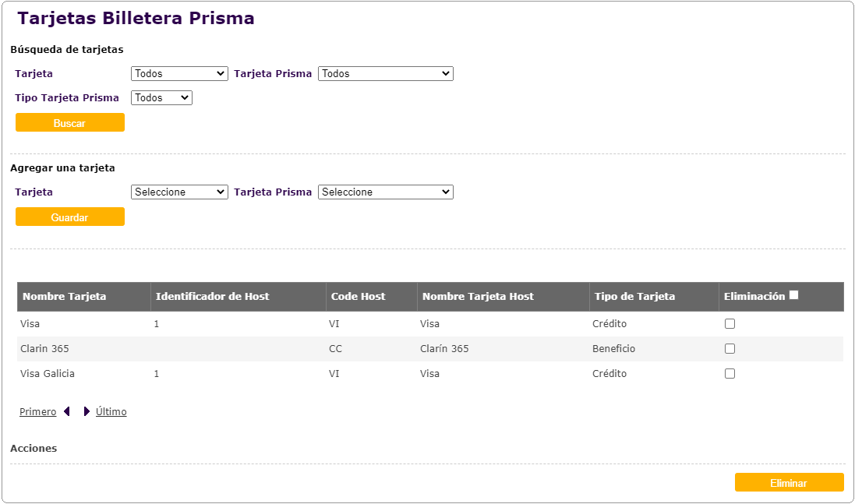Image resolution: width=855 pixels, height=504 pixels.
Task: Go to the Primero page link
Action: (37, 412)
